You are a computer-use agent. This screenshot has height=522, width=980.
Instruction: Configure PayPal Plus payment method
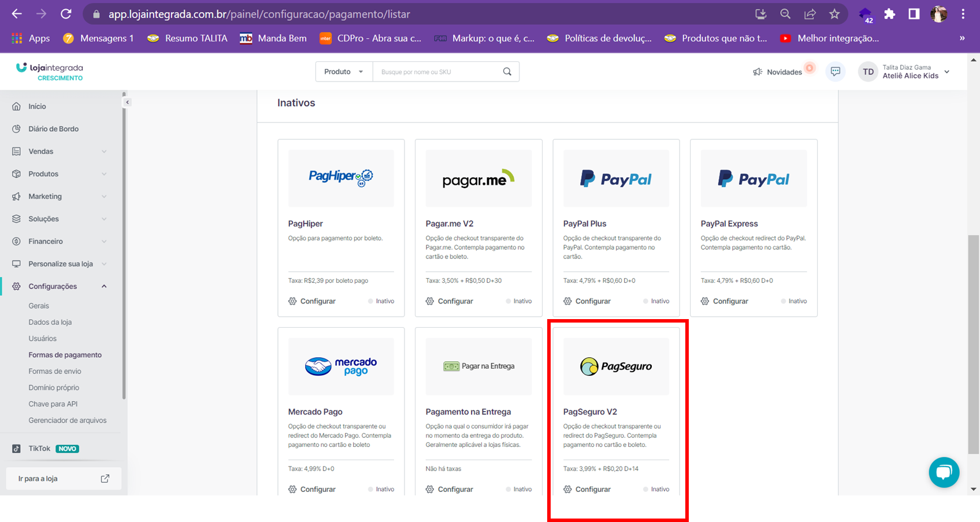(587, 301)
